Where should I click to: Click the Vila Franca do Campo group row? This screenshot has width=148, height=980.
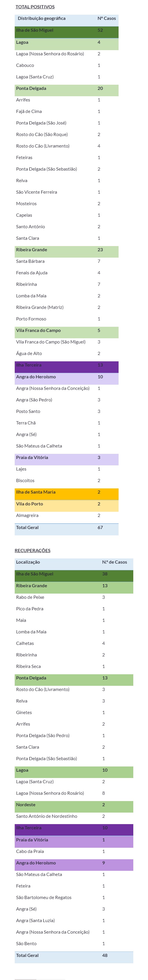coord(67,331)
